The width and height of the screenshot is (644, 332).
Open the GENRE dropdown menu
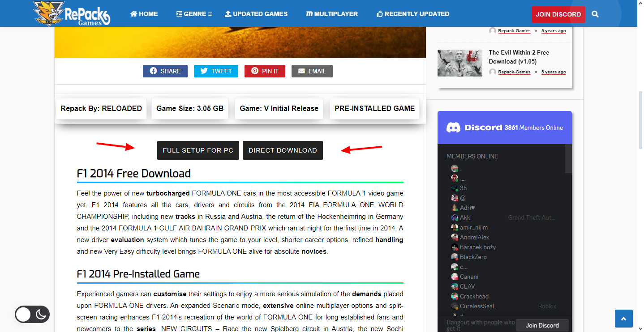click(x=194, y=13)
